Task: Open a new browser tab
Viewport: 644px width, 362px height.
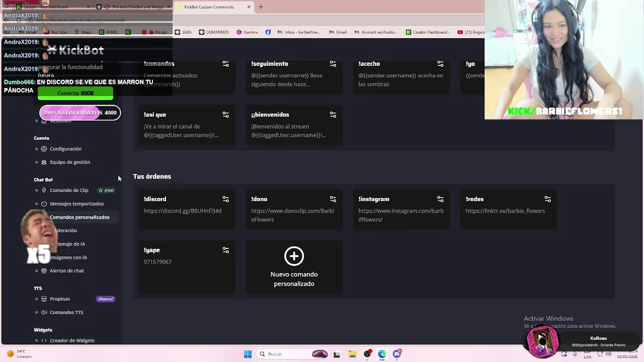Action: coord(261,7)
